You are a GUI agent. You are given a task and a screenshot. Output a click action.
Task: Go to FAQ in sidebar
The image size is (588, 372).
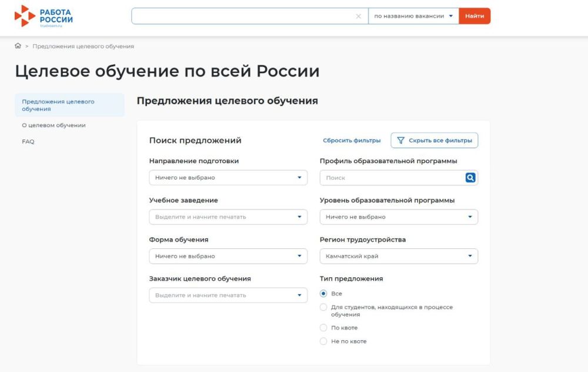pyautogui.click(x=28, y=142)
